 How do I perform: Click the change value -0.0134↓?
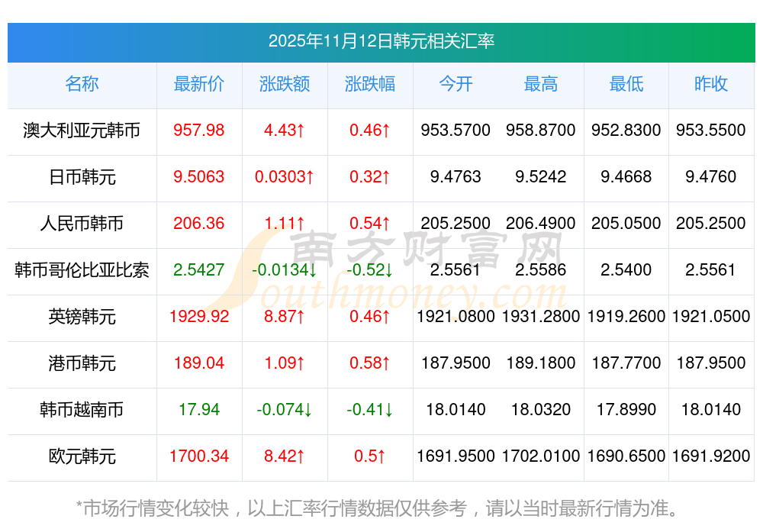point(284,269)
